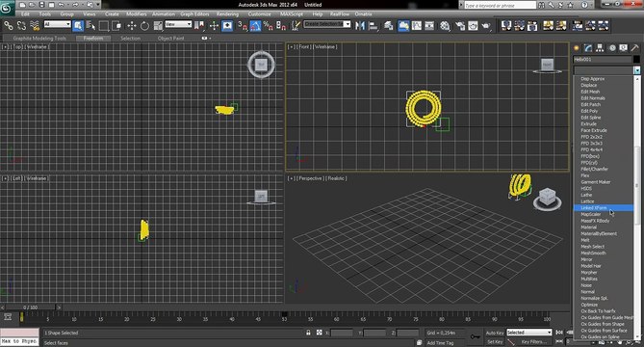Screen dimensions: 644x347
Task: Toggle Angle Snap
Action: point(255,26)
